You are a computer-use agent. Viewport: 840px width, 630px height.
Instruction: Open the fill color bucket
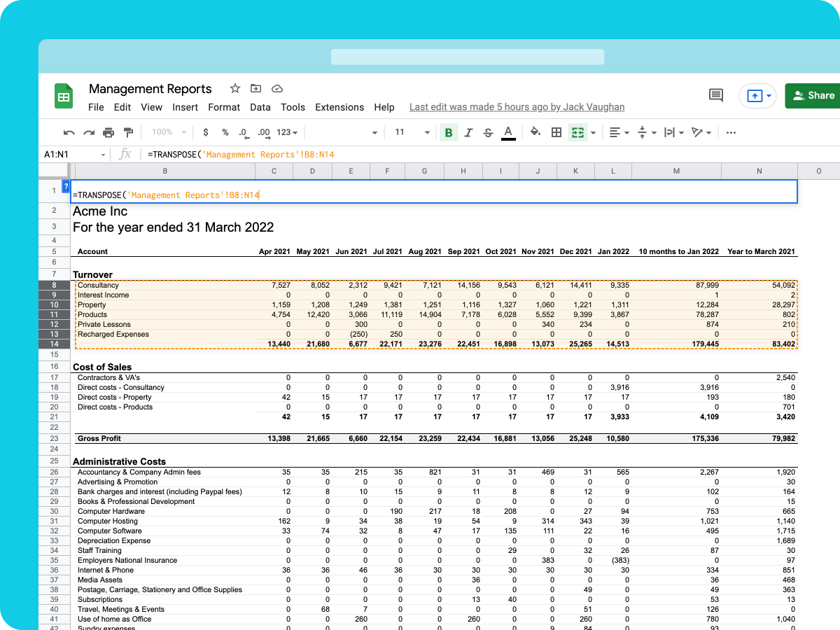535,132
